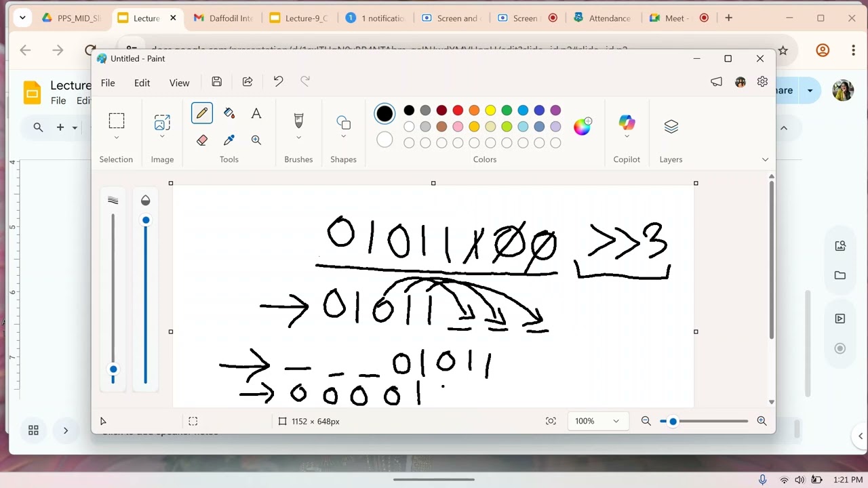Screen dimensions: 868x488
Task: Open the Slides File menu
Action: (x=58, y=100)
